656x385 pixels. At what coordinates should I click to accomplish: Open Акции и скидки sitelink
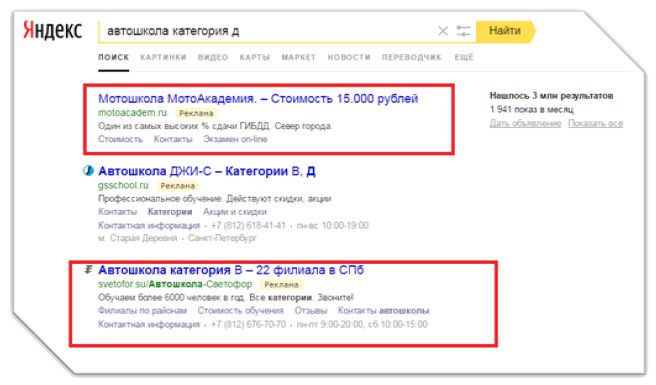pos(235,212)
